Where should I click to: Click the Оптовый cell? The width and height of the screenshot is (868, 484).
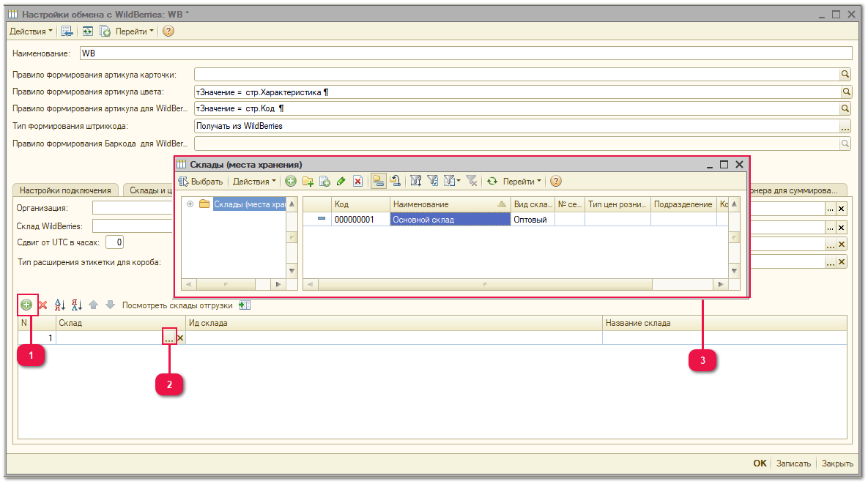click(532, 220)
